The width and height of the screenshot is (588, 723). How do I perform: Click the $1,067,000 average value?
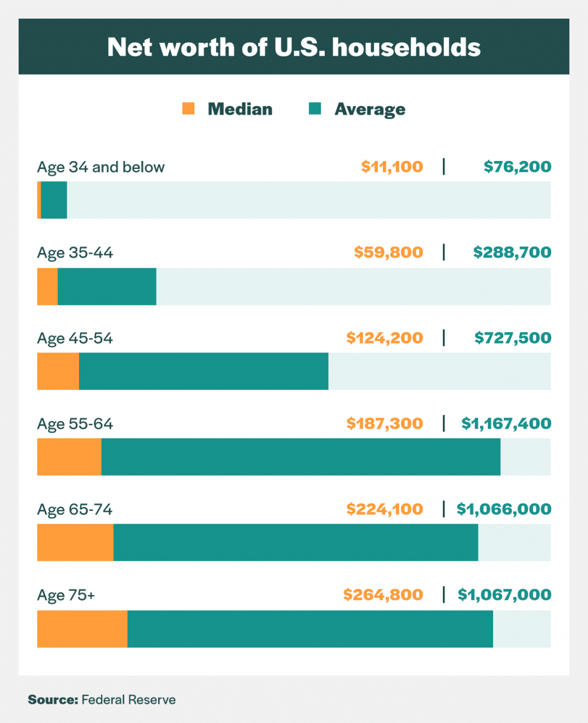pyautogui.click(x=504, y=595)
